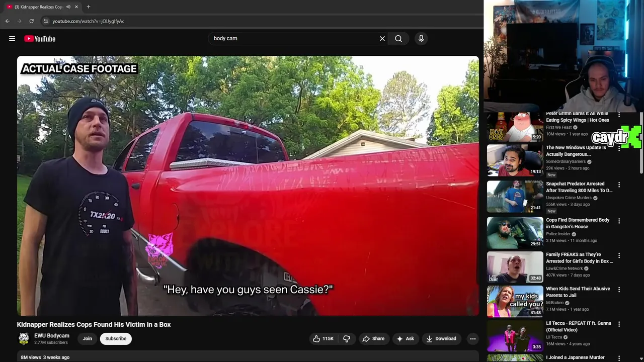Image resolution: width=644 pixels, height=362 pixels.
Task: Open Family FREAKS video title
Action: pos(580,258)
